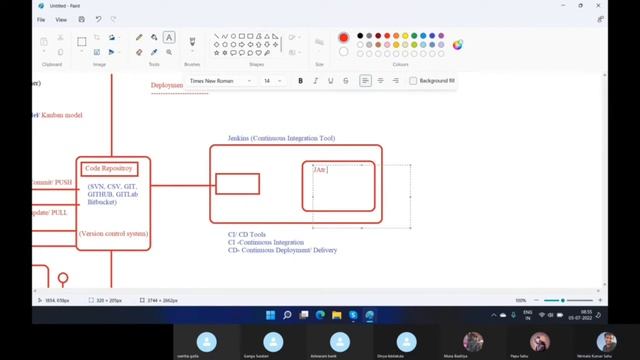Select the Pencil tool
The width and height of the screenshot is (640, 360).
[x=139, y=38]
